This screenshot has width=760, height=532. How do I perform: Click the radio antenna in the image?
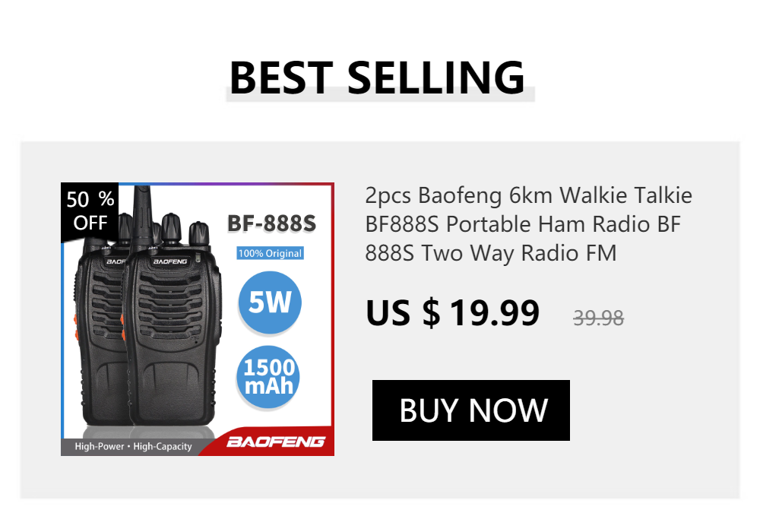tap(142, 217)
